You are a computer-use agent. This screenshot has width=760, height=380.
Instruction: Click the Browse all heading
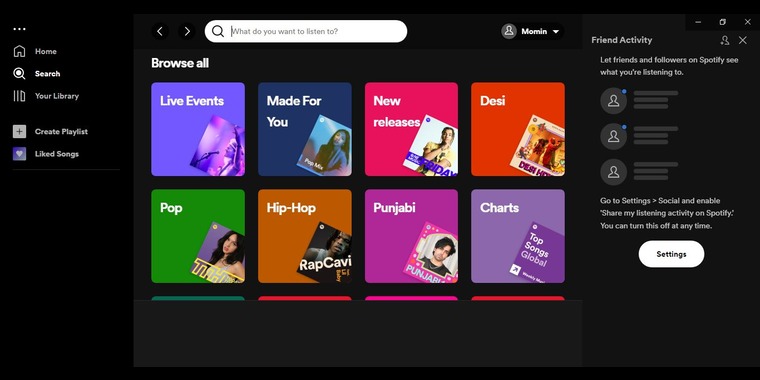(180, 63)
